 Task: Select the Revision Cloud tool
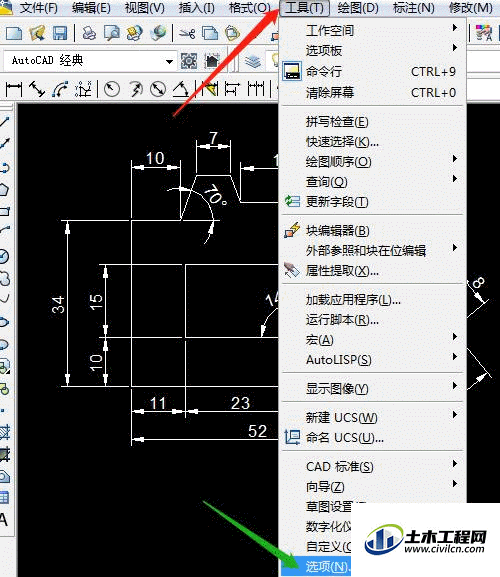(x=4, y=279)
